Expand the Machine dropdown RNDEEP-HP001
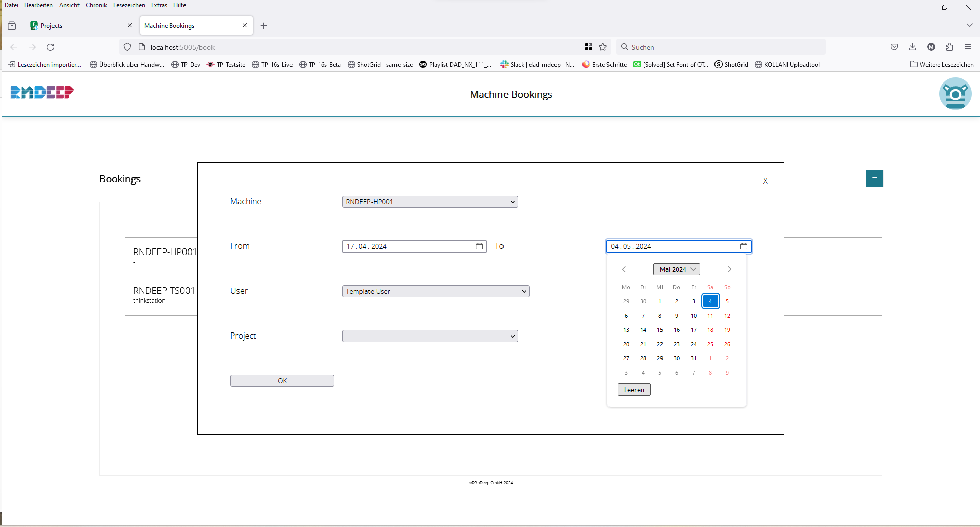The width and height of the screenshot is (980, 527). click(430, 202)
